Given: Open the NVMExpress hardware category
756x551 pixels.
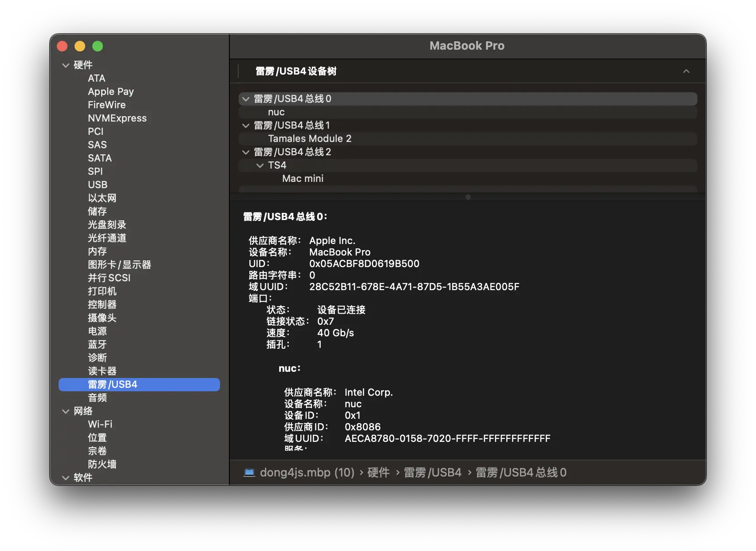Looking at the screenshot, I should coord(117,118).
